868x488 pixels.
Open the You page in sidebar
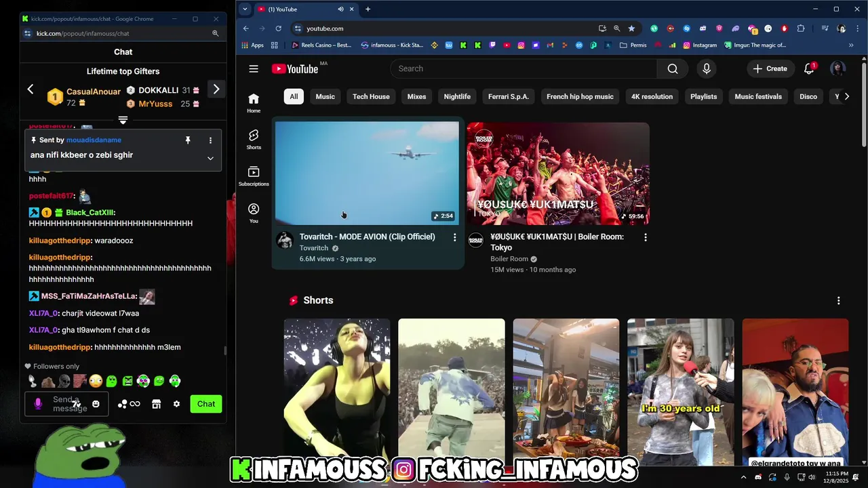[254, 213]
